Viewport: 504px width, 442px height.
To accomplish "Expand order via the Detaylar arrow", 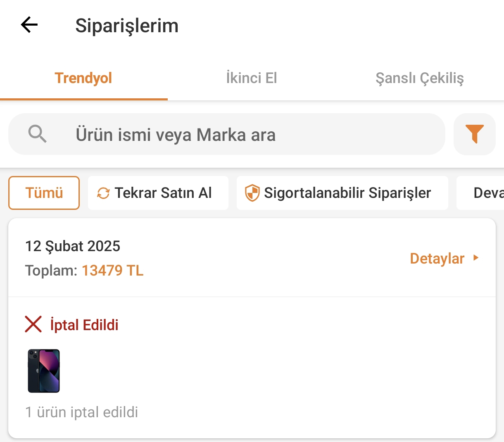I will coord(476,258).
